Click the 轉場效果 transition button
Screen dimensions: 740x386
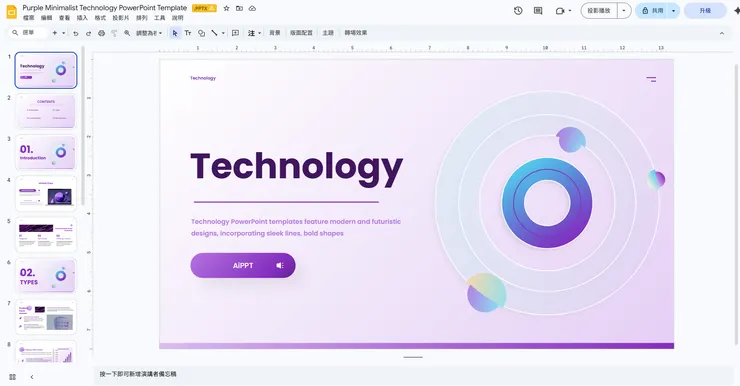click(356, 33)
